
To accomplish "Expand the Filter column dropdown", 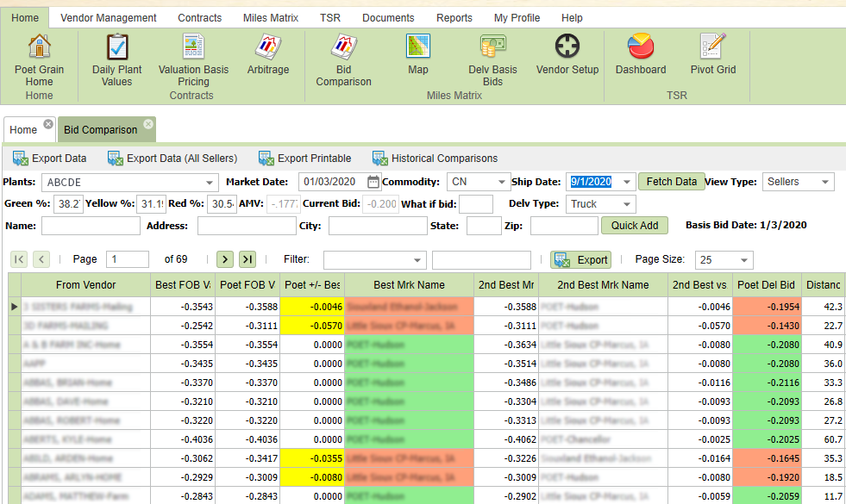I will pyautogui.click(x=417, y=260).
